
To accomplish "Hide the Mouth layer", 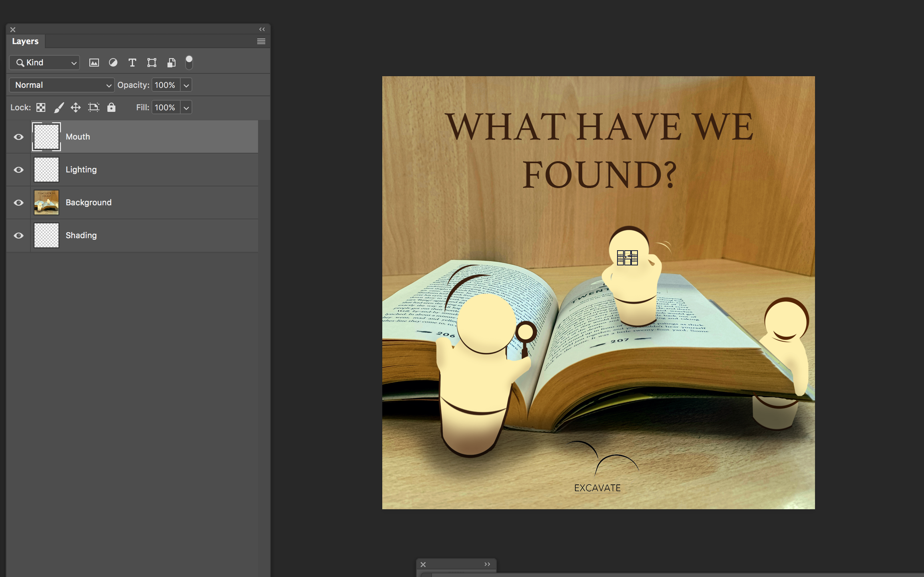I will click(x=18, y=137).
